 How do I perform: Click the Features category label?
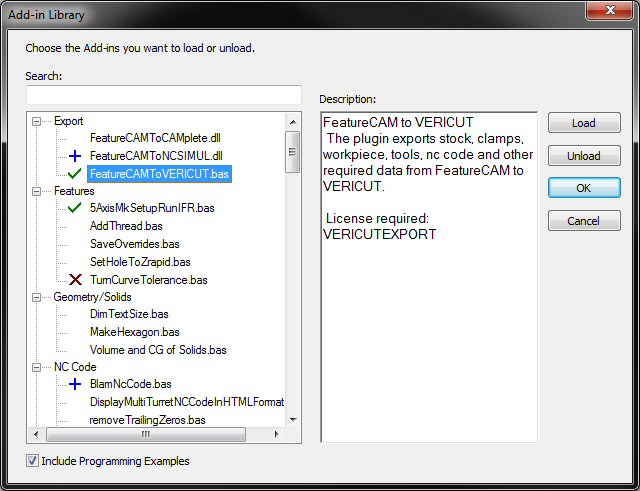pos(74,191)
